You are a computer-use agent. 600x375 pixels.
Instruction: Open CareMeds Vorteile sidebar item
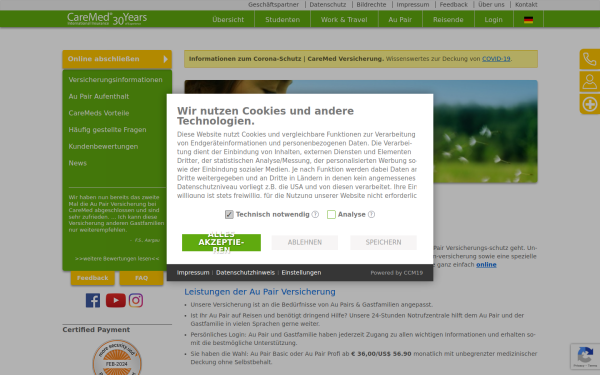99,113
